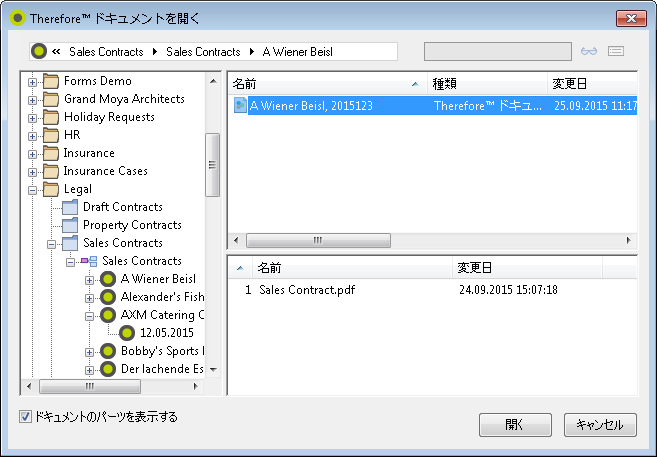
Task: Click the Therefore logo in breadcrumb bar
Action: pos(39,52)
